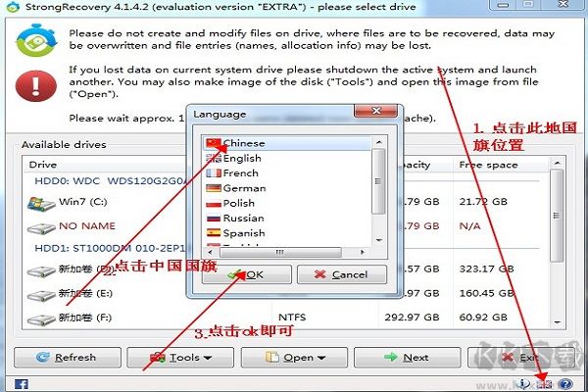Click the language flag icon in status bar

(x=544, y=384)
